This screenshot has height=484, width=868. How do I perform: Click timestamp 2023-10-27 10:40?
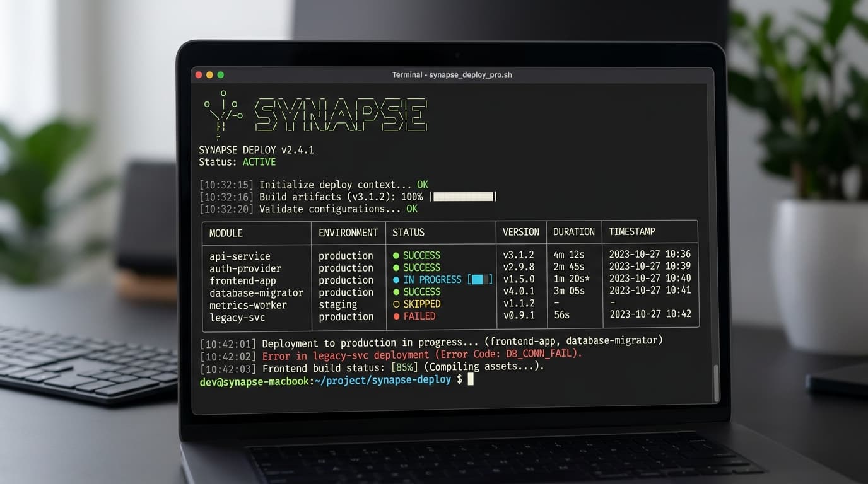click(650, 278)
